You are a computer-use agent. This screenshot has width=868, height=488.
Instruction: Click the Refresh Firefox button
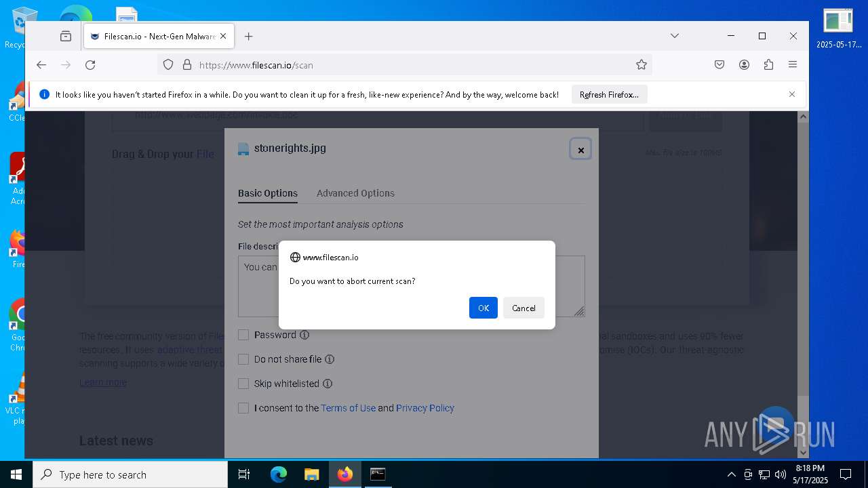[x=609, y=95]
